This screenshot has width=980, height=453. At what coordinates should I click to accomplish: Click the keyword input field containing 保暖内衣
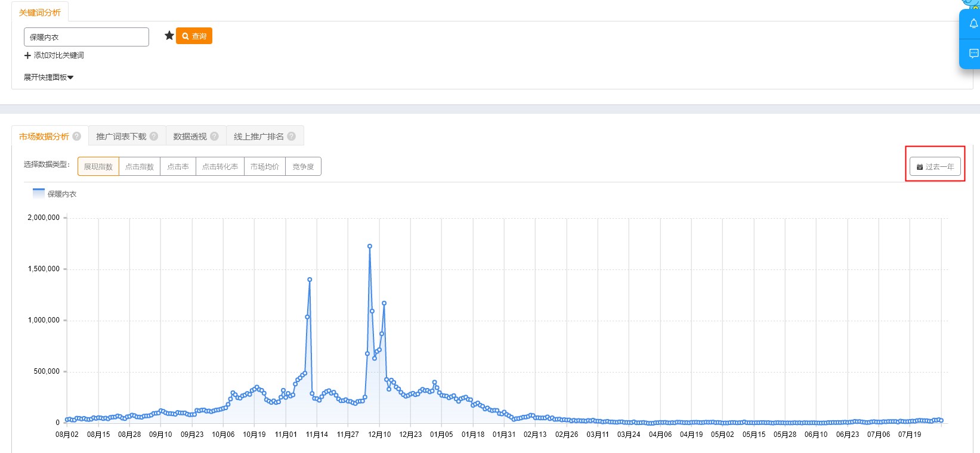click(86, 37)
